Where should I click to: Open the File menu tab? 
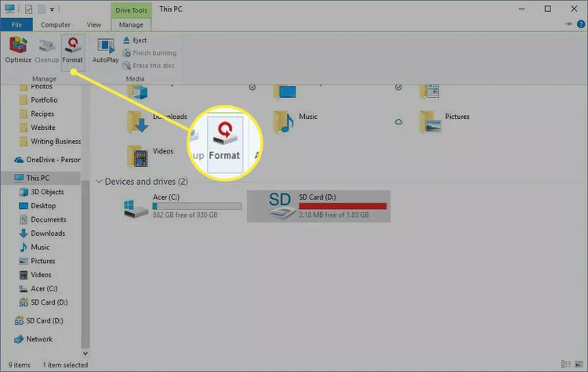16,24
